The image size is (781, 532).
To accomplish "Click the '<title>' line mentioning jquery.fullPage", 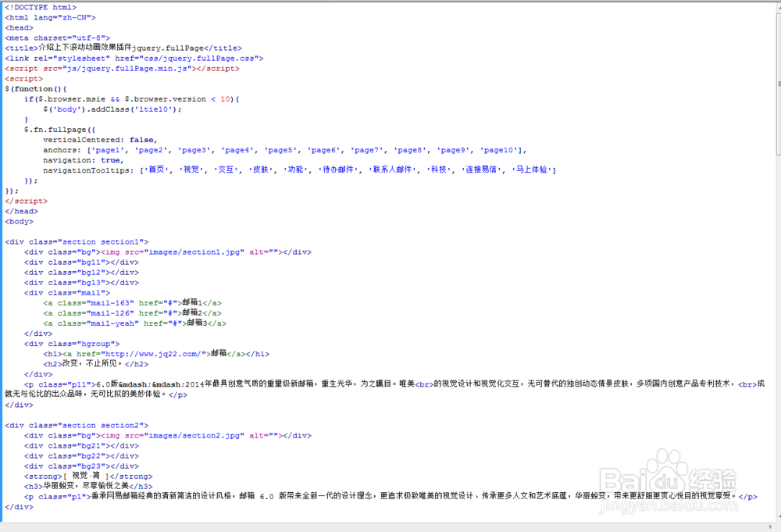I will click(123, 48).
